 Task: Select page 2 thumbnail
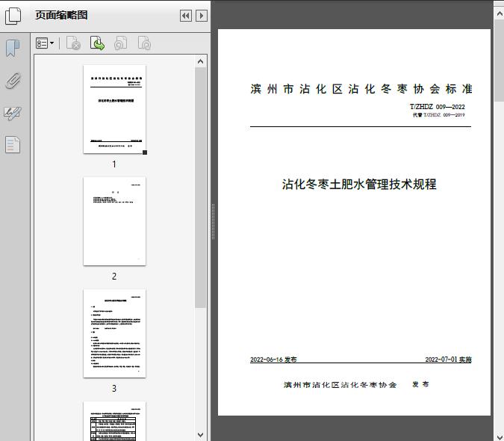(x=114, y=221)
